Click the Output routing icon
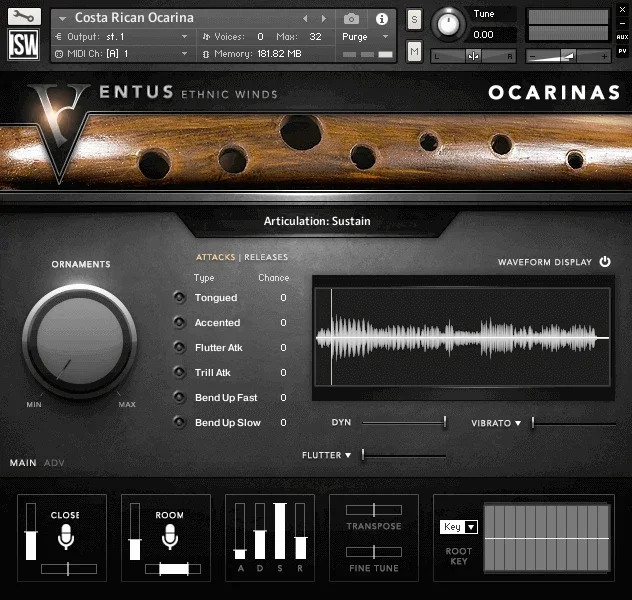Image resolution: width=632 pixels, height=600 pixels. (x=58, y=37)
